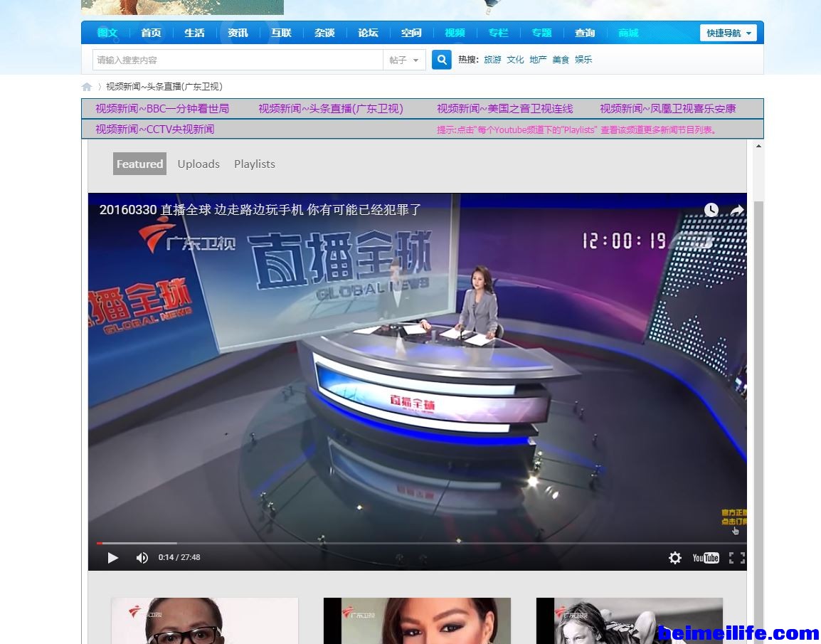The height and width of the screenshot is (644, 821).
Task: Play the Guangdong TV news video
Action: coord(112,558)
